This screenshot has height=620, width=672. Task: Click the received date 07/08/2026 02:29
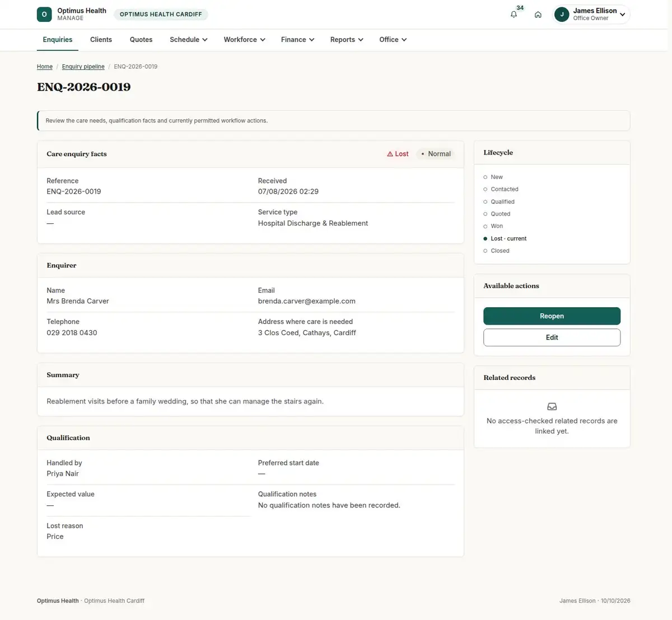pos(288,191)
